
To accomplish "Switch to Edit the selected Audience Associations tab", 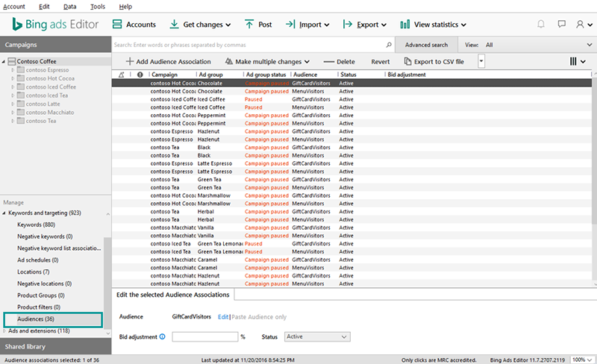I will tap(173, 295).
